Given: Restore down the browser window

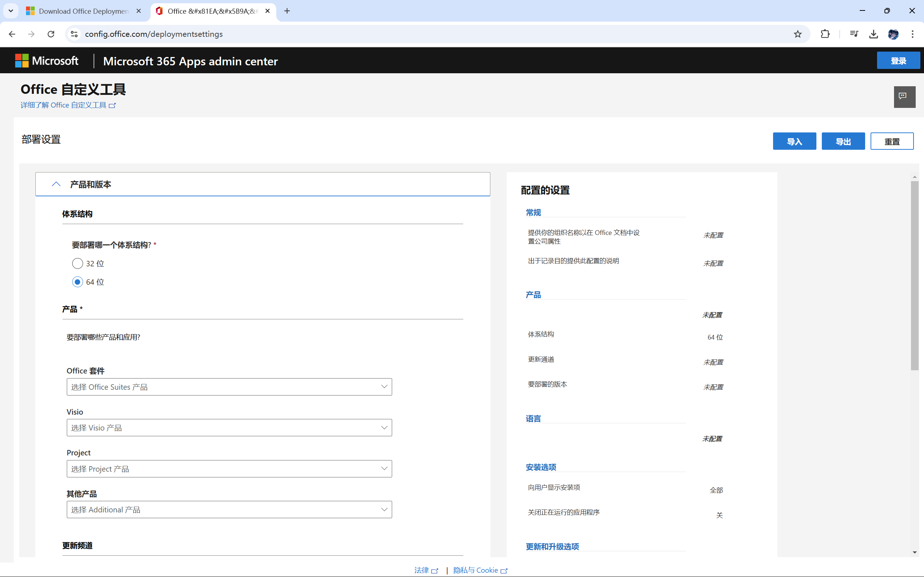Looking at the screenshot, I should tap(887, 11).
